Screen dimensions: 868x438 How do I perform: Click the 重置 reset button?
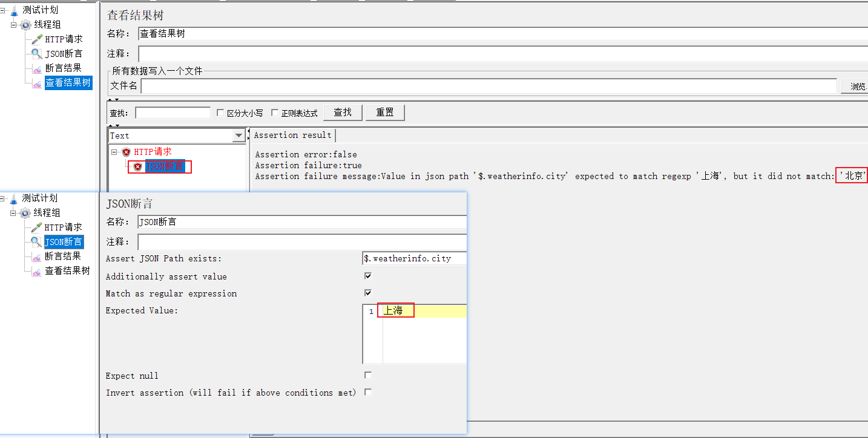point(385,113)
